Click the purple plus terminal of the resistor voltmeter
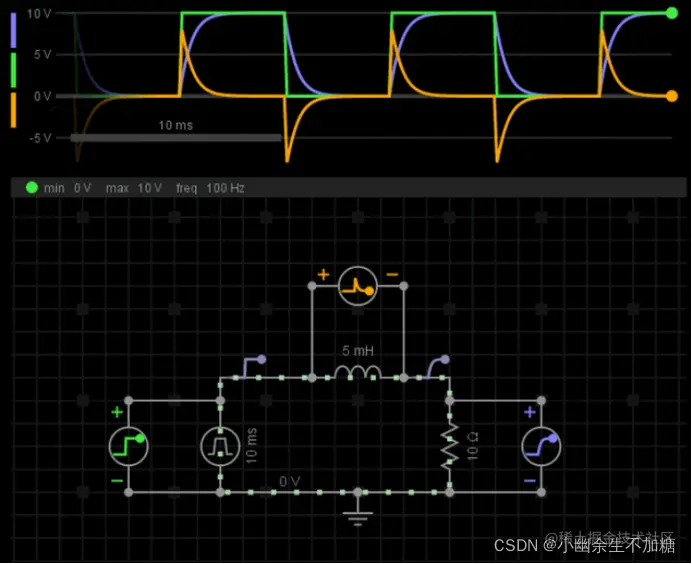 530,412
